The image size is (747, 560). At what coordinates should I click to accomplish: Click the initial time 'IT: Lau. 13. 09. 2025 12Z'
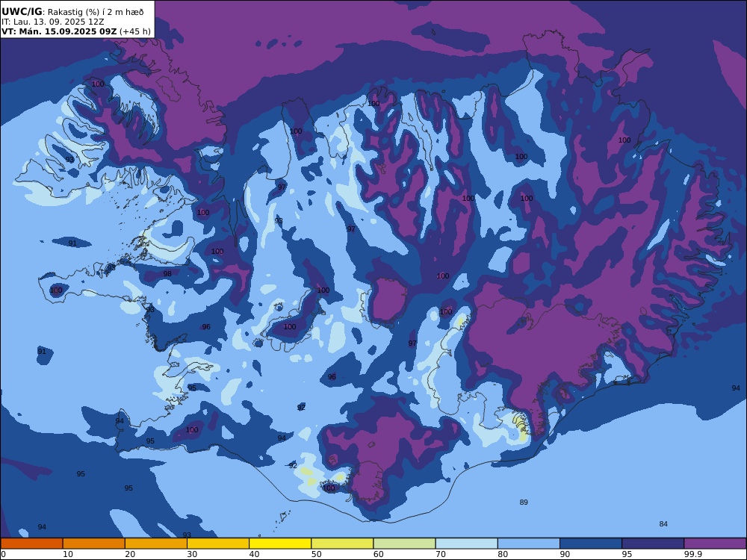pos(52,22)
